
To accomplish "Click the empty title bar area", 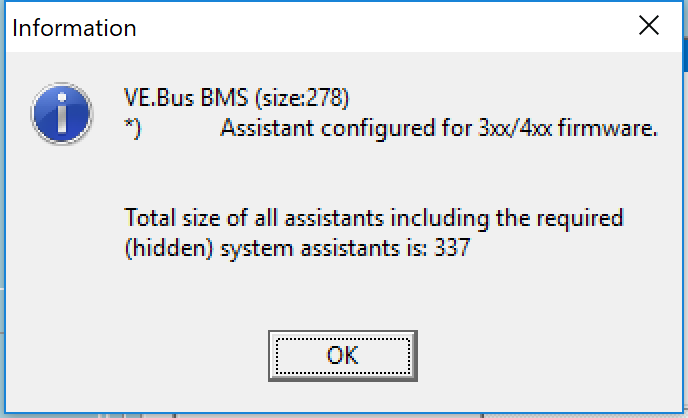I will pyautogui.click(x=382, y=27).
